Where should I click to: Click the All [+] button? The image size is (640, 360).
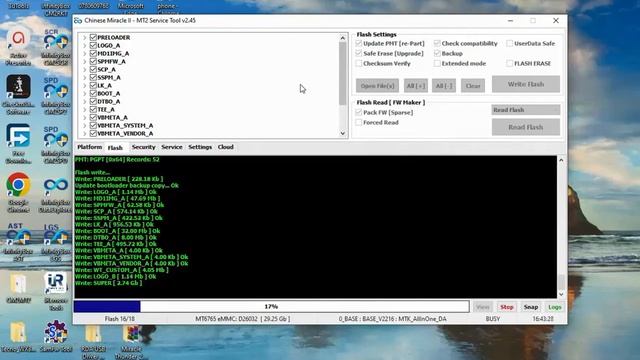click(416, 86)
